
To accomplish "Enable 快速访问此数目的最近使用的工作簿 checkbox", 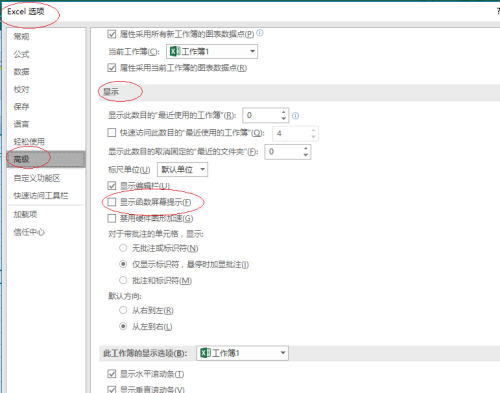I will pyautogui.click(x=112, y=133).
